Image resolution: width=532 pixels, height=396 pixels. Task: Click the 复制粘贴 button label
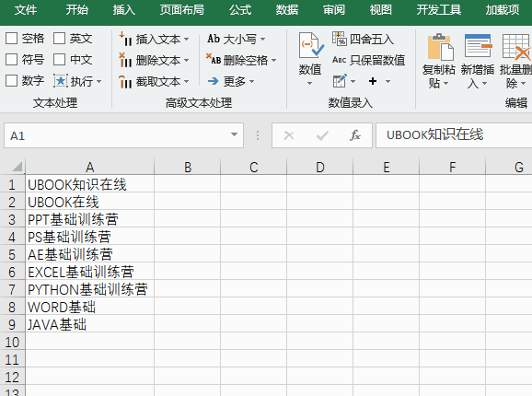pyautogui.click(x=439, y=76)
